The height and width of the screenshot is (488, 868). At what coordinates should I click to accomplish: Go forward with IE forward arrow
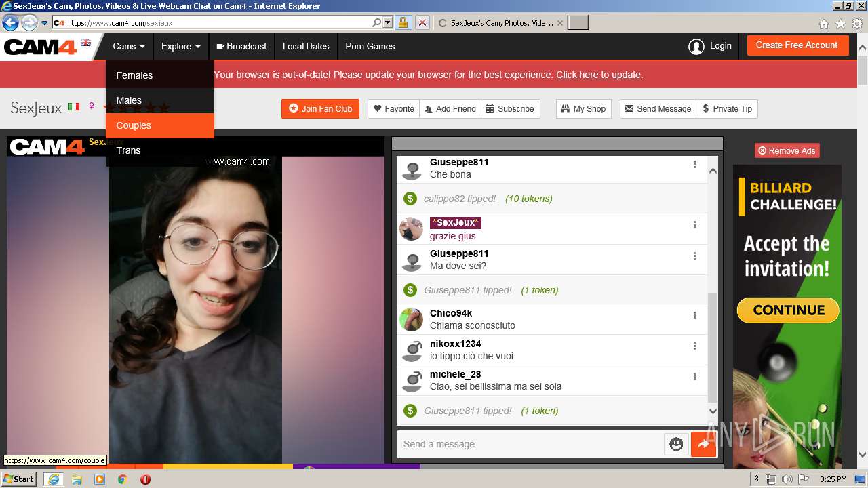29,22
